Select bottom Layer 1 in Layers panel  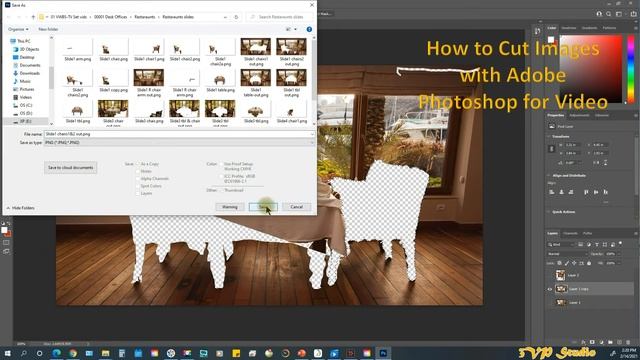590,302
